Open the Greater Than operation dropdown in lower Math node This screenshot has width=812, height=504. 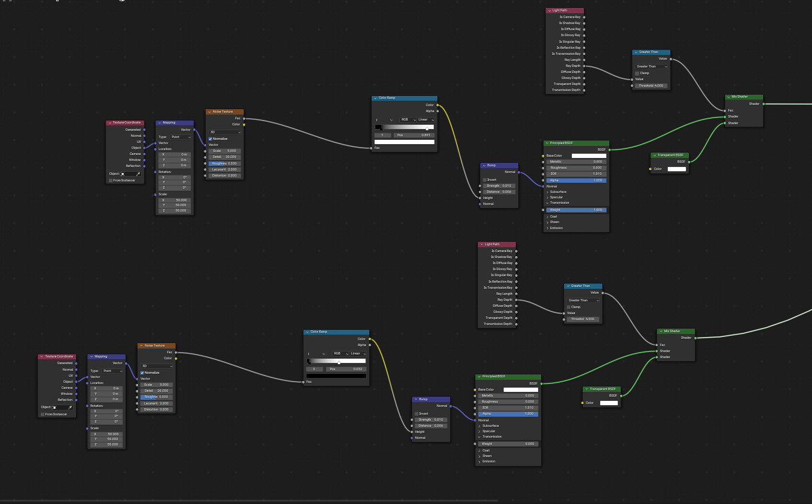click(x=583, y=300)
